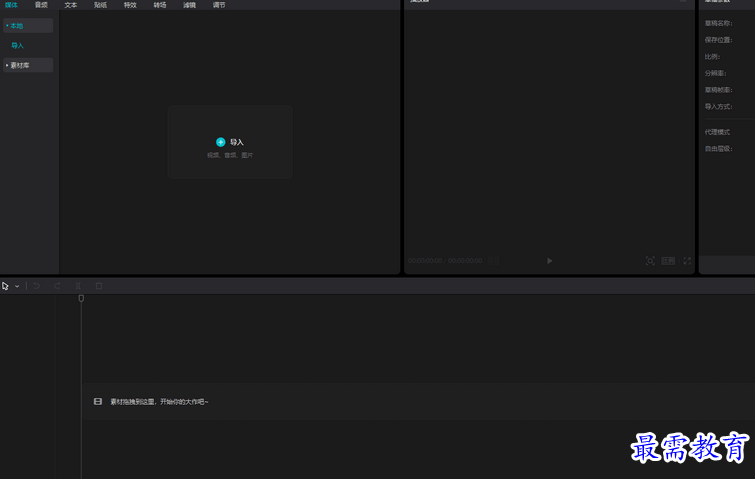Switch to the 音频 (Audio) tab
The width and height of the screenshot is (755, 479).
click(41, 5)
